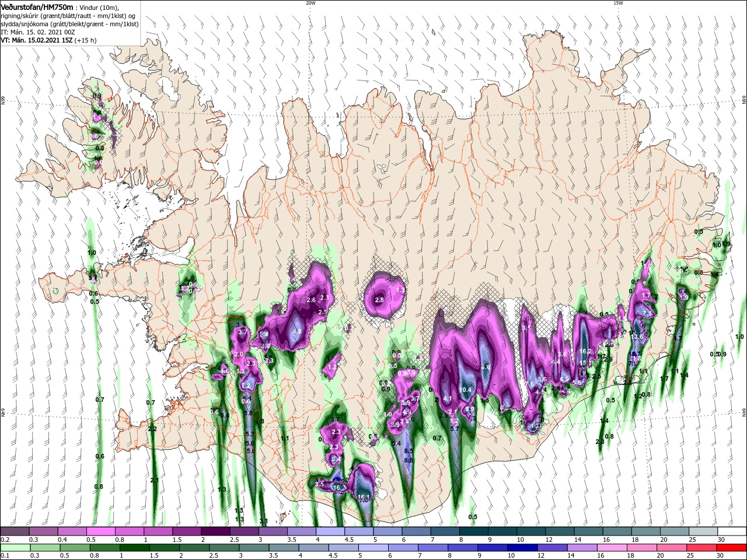This screenshot has width=747, height=560.
Task: Choose the deep blue 10 rain legend swatch
Action: pyautogui.click(x=523, y=548)
